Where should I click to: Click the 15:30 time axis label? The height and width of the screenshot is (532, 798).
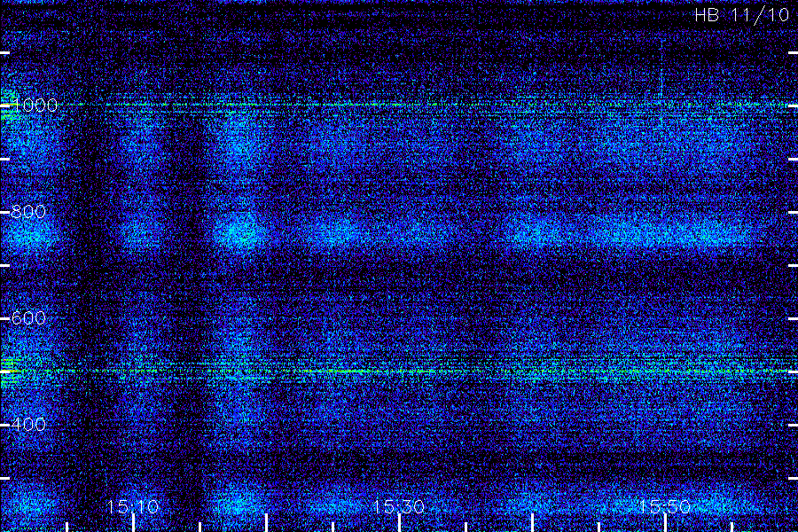(x=398, y=506)
